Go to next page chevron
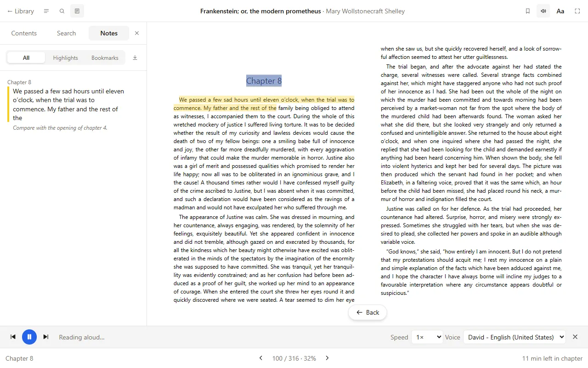 pyautogui.click(x=327, y=358)
